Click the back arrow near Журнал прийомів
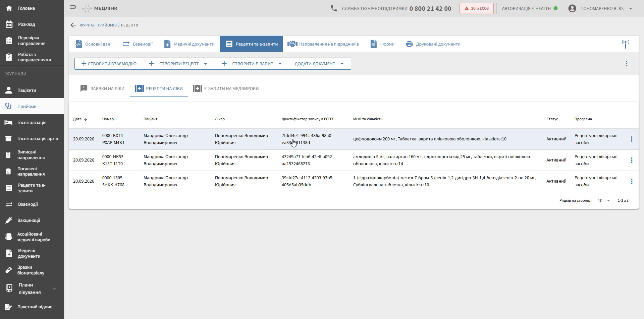 point(73,25)
